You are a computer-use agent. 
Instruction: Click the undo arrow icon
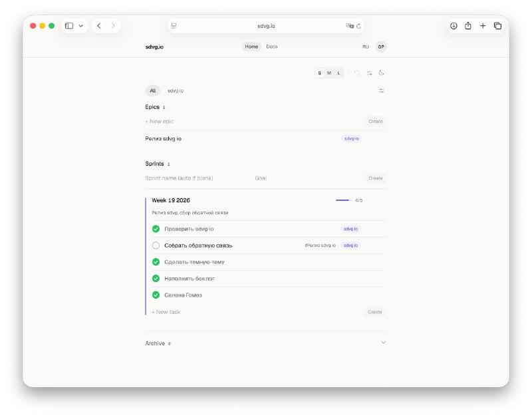tap(356, 73)
